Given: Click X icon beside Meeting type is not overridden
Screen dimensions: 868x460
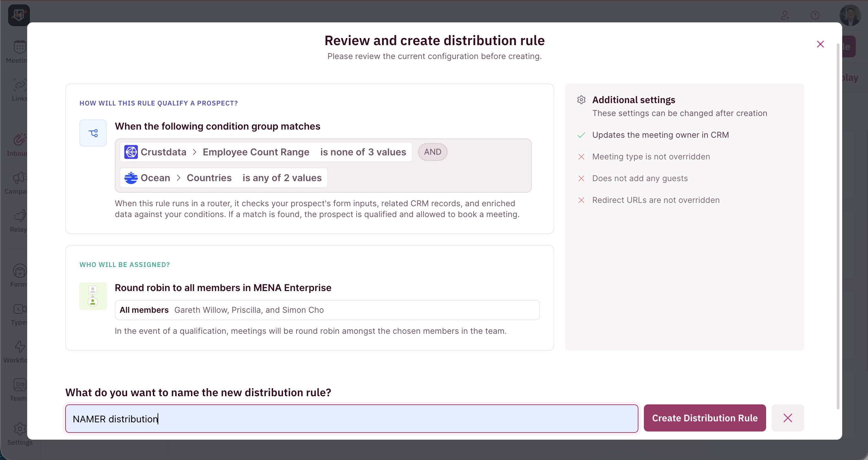Looking at the screenshot, I should point(581,157).
